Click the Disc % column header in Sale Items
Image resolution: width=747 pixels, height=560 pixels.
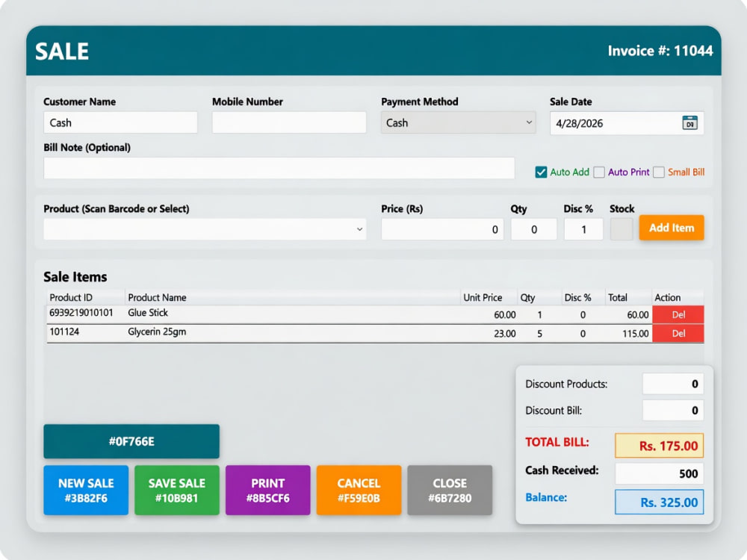(583, 298)
